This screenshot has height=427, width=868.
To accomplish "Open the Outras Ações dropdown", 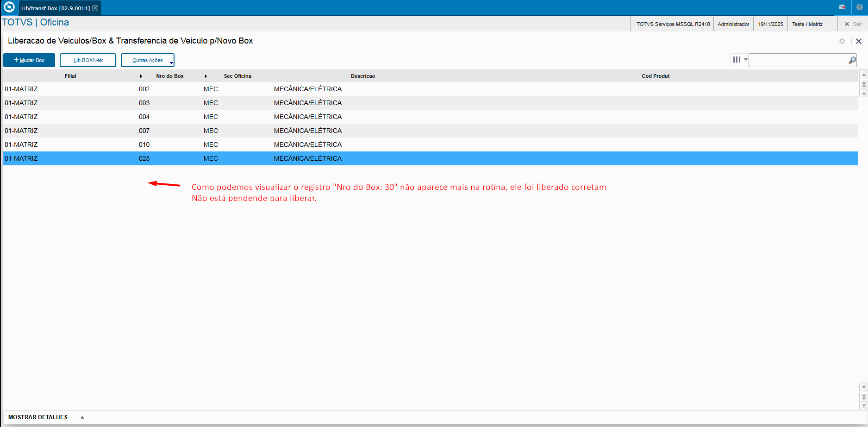I will point(148,60).
